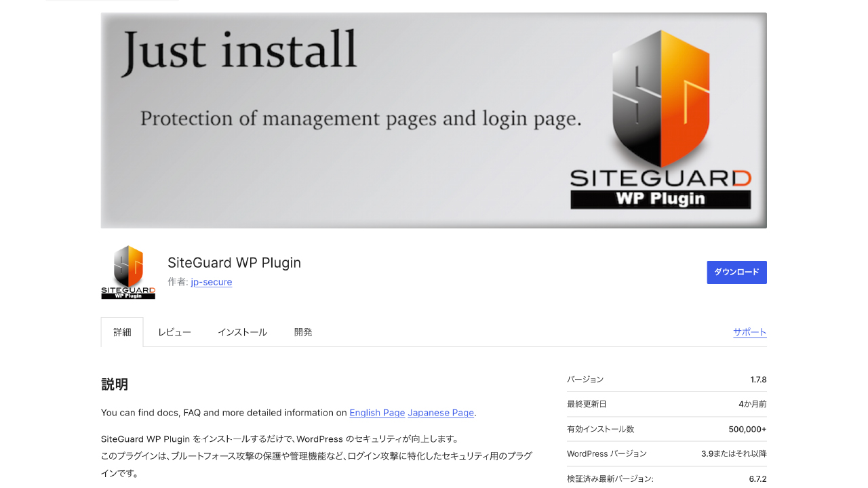Open the jp-secure author link

[x=212, y=282]
